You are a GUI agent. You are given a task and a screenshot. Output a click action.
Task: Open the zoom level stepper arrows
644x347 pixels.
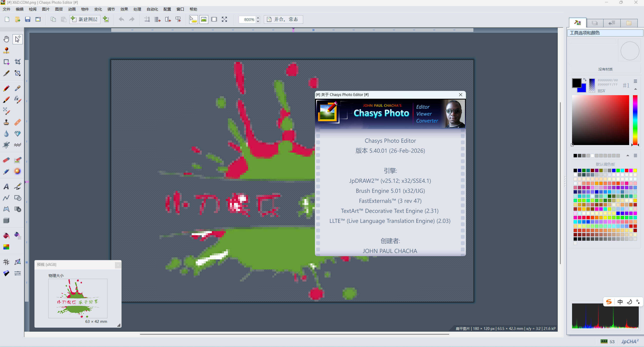pos(258,19)
